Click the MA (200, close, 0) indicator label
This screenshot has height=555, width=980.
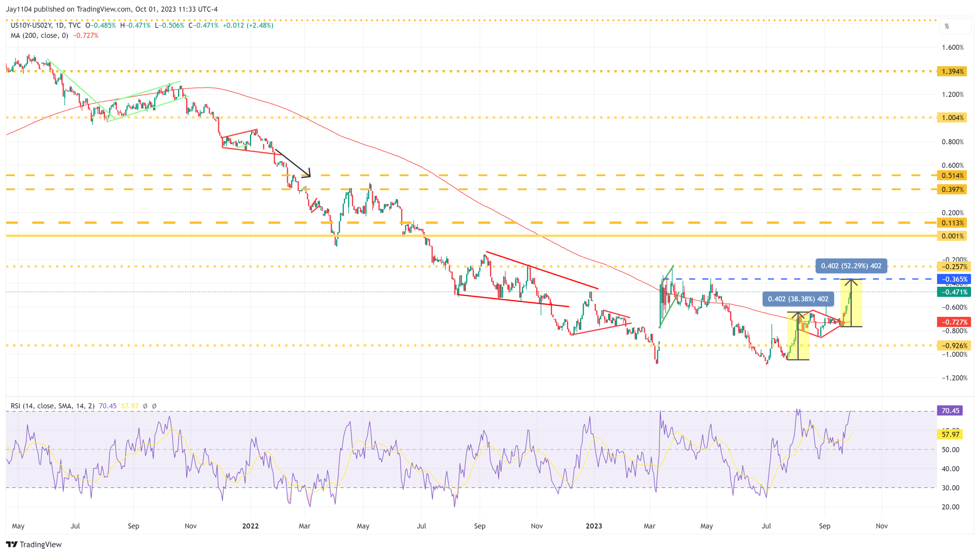point(39,35)
